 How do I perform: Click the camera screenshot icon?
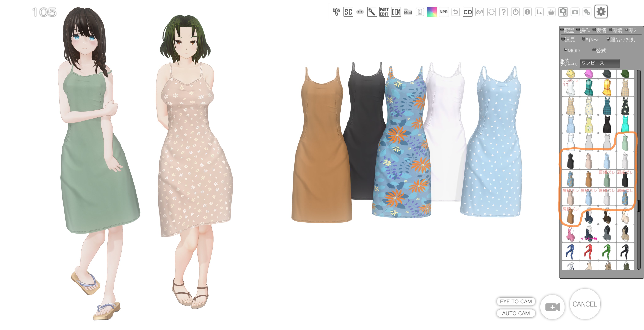click(x=575, y=12)
